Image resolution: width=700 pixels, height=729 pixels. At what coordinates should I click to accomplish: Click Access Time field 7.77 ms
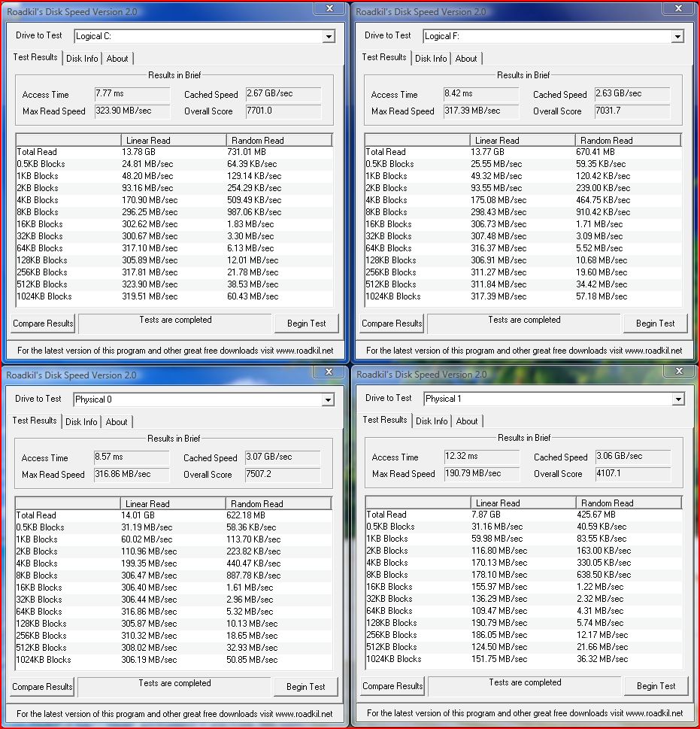click(x=132, y=94)
